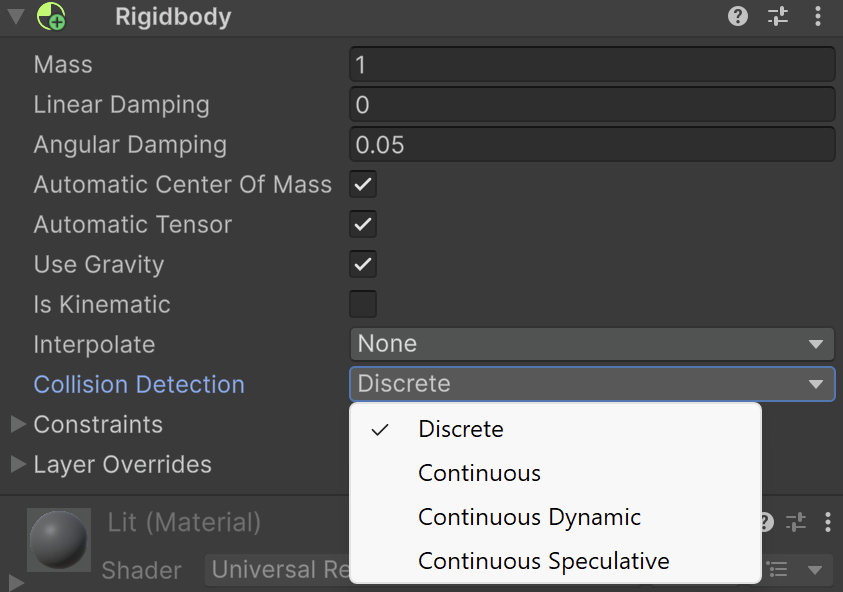
Task: Collapse the Rigidbody component foldout arrow
Action: (x=16, y=17)
